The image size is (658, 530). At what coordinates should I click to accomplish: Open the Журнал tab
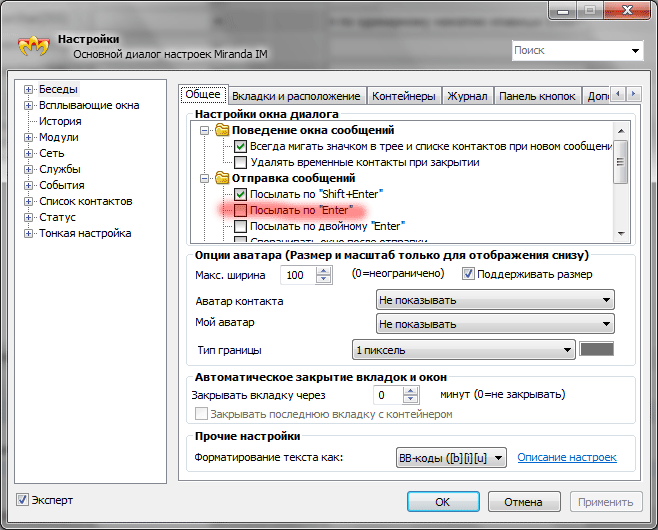point(467,96)
